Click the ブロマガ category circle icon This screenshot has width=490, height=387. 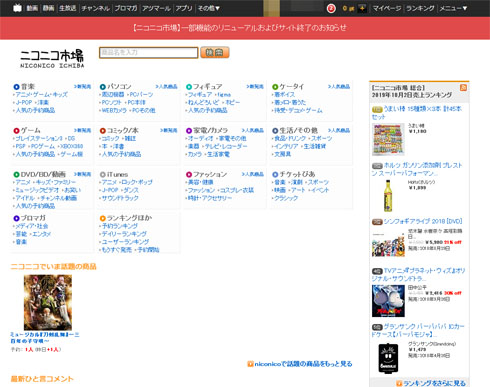(16, 218)
